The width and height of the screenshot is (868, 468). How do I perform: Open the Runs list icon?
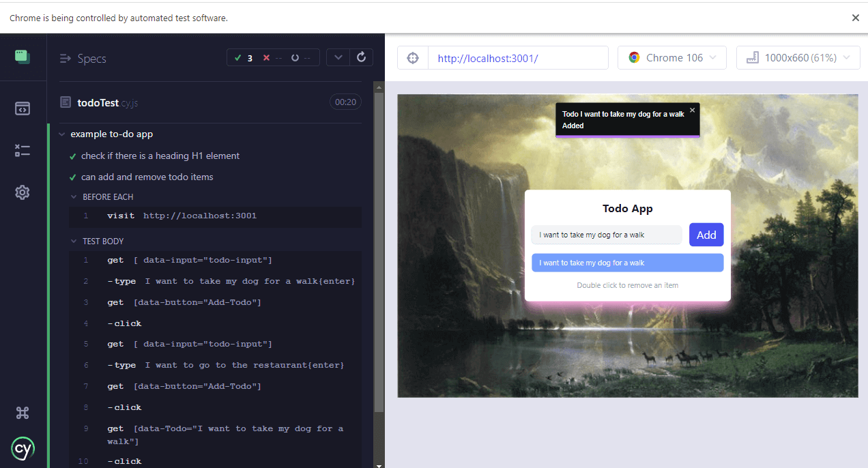tap(23, 151)
